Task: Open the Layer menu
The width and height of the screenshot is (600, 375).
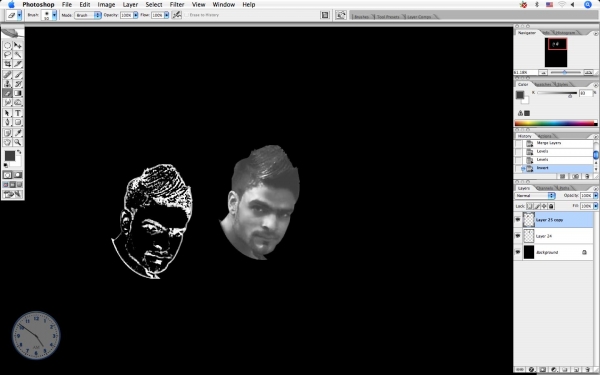Action: (x=130, y=5)
